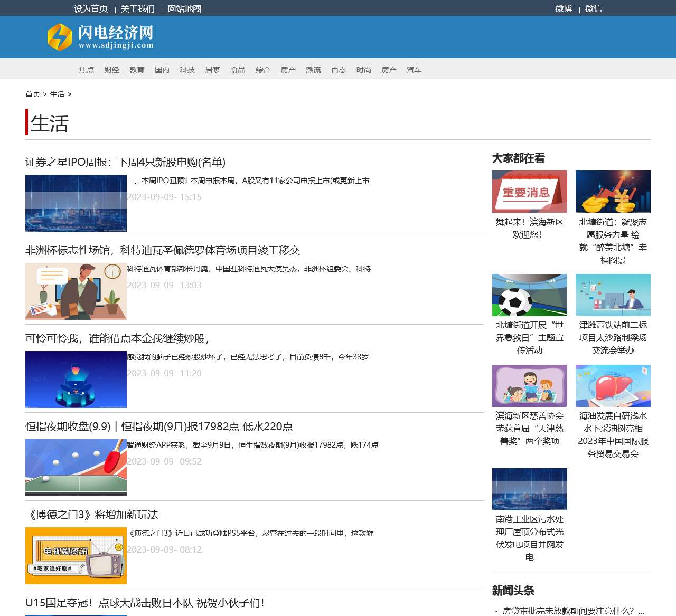The width and height of the screenshot is (676, 616).
Task: Switch to 科技 section
Action: pyautogui.click(x=187, y=70)
